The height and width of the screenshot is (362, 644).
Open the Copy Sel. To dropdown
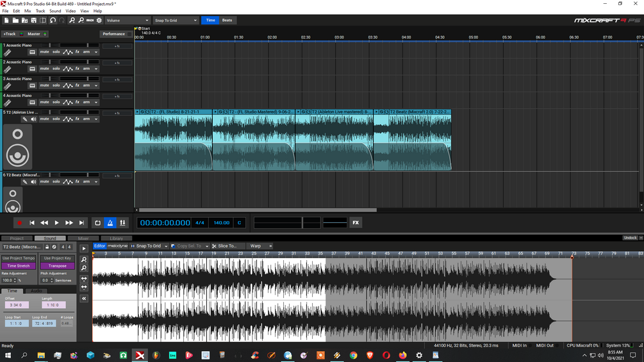(190, 246)
